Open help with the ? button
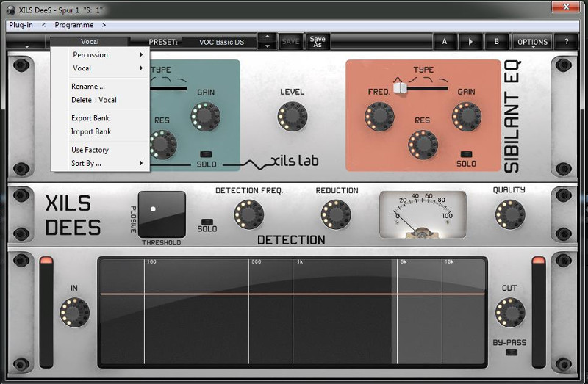 (566, 42)
